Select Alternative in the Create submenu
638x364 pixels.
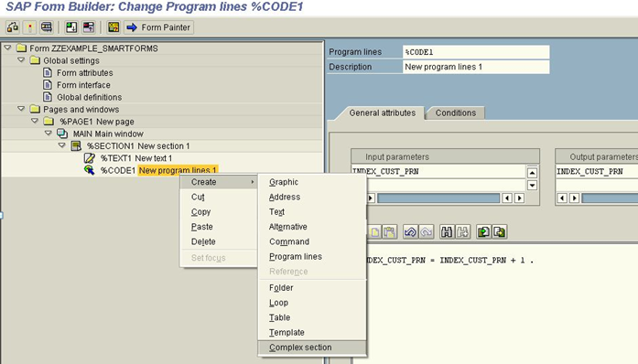click(x=312, y=227)
